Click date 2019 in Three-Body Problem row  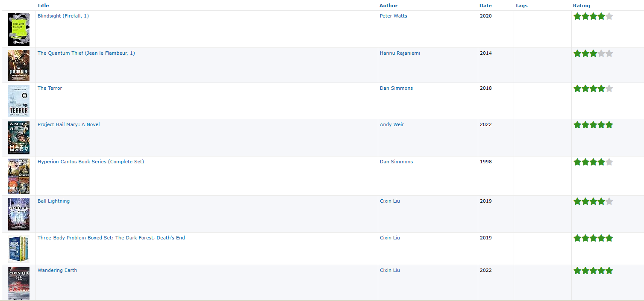486,238
